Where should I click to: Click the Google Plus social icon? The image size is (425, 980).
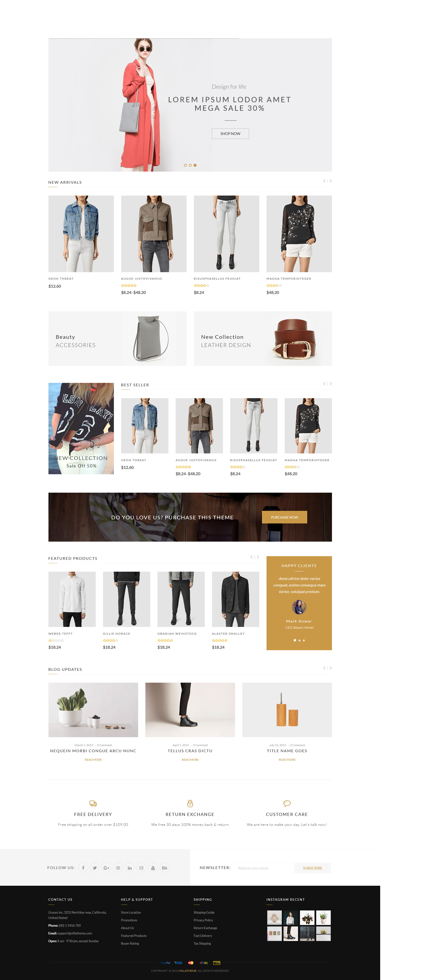point(107,868)
